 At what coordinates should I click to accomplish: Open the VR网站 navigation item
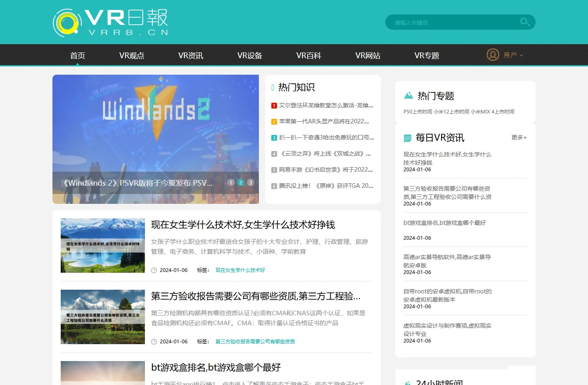[368, 55]
